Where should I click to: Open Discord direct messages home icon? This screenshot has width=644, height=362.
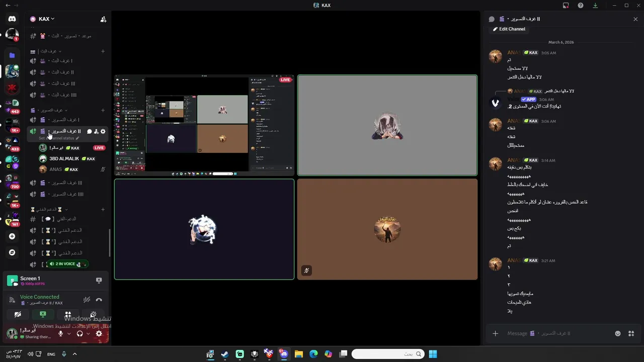[x=12, y=19]
